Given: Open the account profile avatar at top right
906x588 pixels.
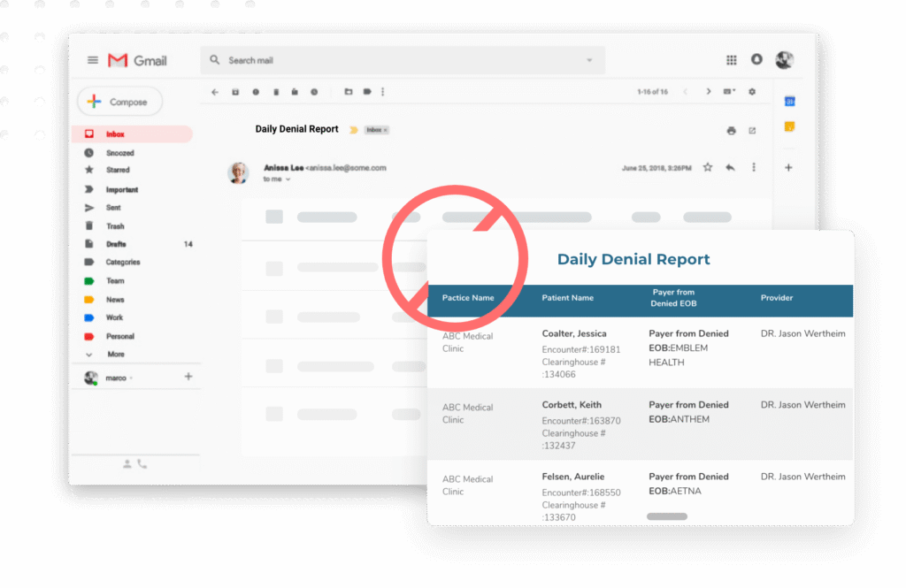Looking at the screenshot, I should tap(784, 59).
